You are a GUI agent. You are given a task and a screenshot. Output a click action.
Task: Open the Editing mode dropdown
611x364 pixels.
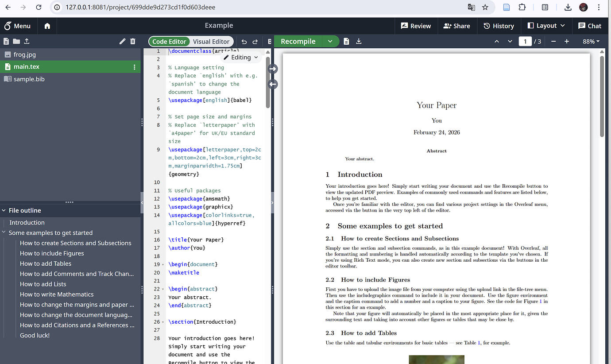pyautogui.click(x=241, y=57)
